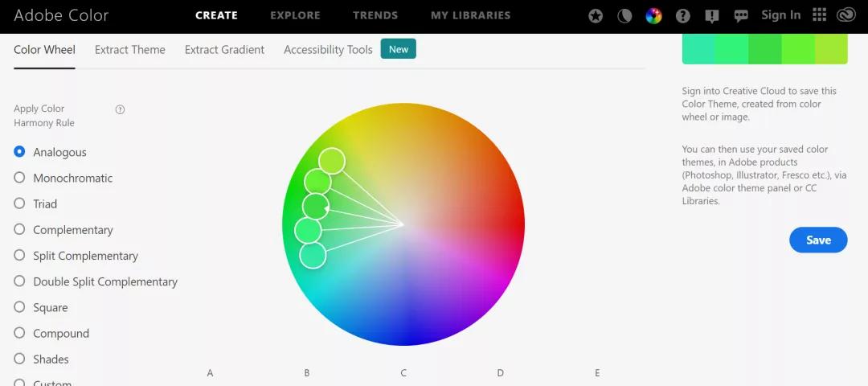Image resolution: width=868 pixels, height=386 pixels.
Task: Click the harmony rule help info icon
Action: point(120,109)
